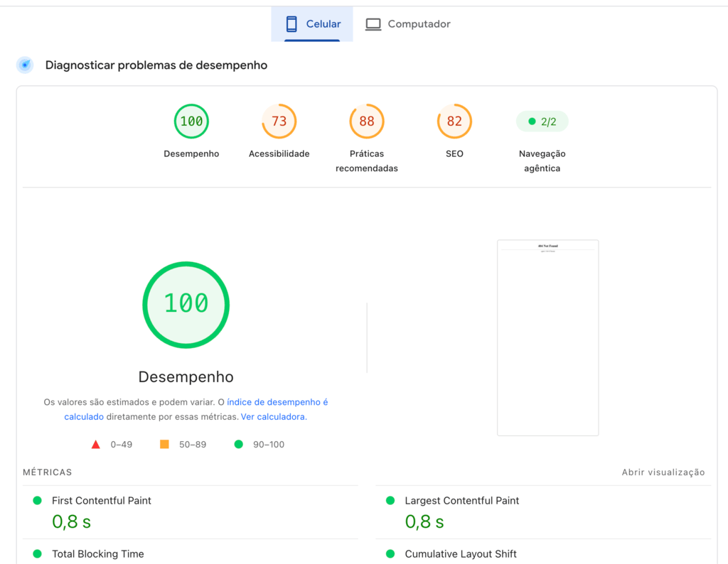The width and height of the screenshot is (728, 564).
Task: Click Abrir visualização
Action: (663, 472)
